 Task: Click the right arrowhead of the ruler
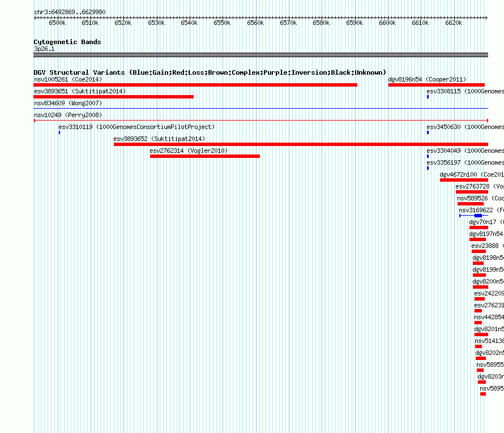click(486, 18)
